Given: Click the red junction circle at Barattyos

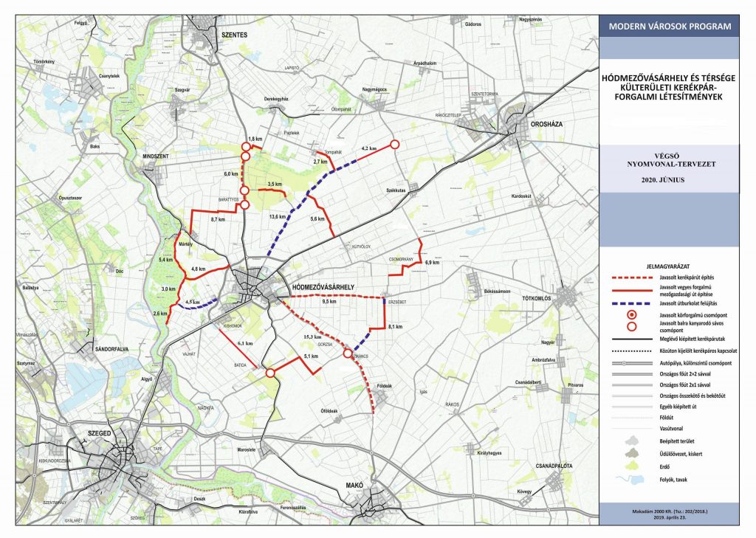Looking at the screenshot, I should 245,205.
